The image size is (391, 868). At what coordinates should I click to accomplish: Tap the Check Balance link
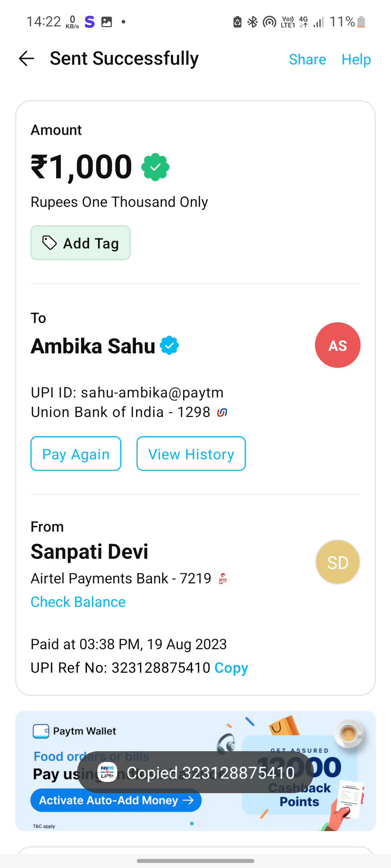coord(78,602)
